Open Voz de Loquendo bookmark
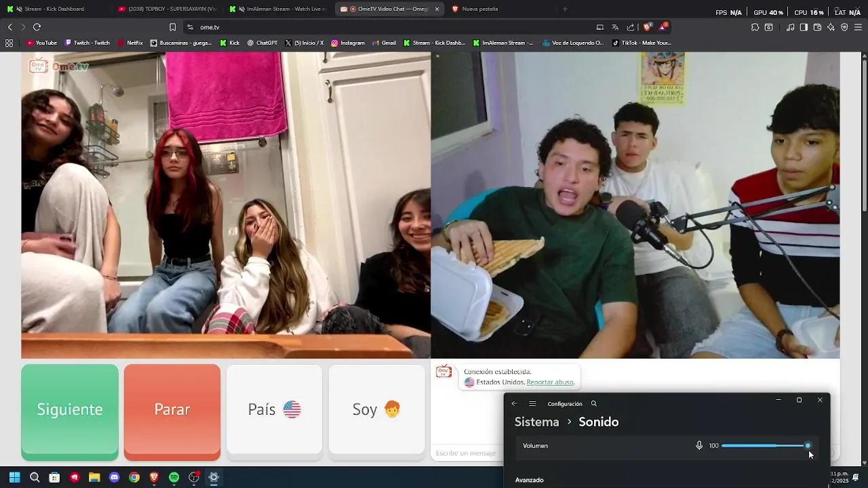Viewport: 868px width, 488px height. tap(573, 43)
